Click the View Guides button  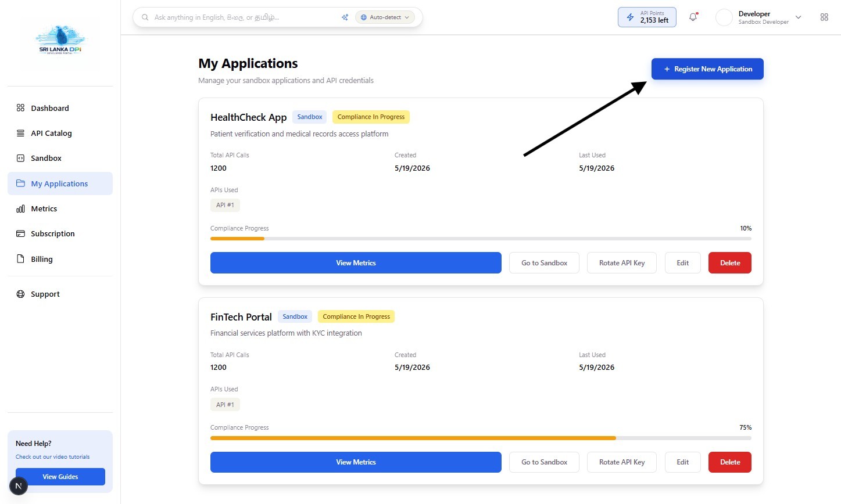[60, 477]
